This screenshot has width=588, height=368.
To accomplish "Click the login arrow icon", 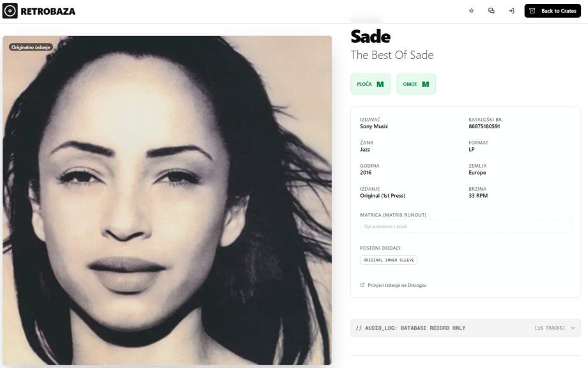I will [511, 11].
